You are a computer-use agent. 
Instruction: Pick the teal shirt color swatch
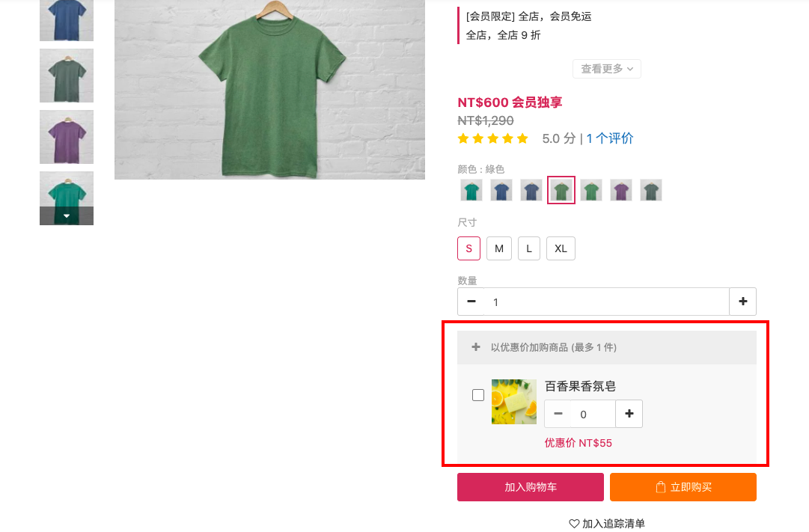(471, 190)
